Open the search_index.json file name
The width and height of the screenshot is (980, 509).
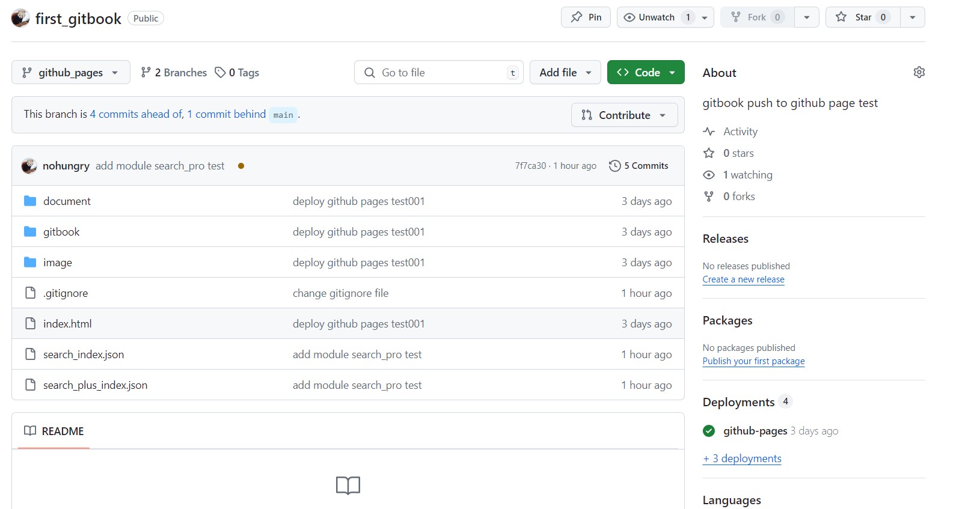pyautogui.click(x=84, y=354)
